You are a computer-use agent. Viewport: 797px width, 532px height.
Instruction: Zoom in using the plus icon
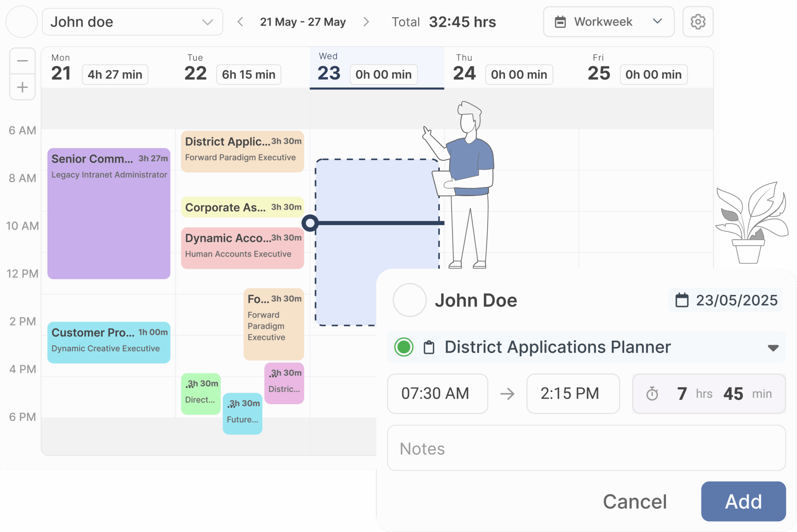(22, 87)
